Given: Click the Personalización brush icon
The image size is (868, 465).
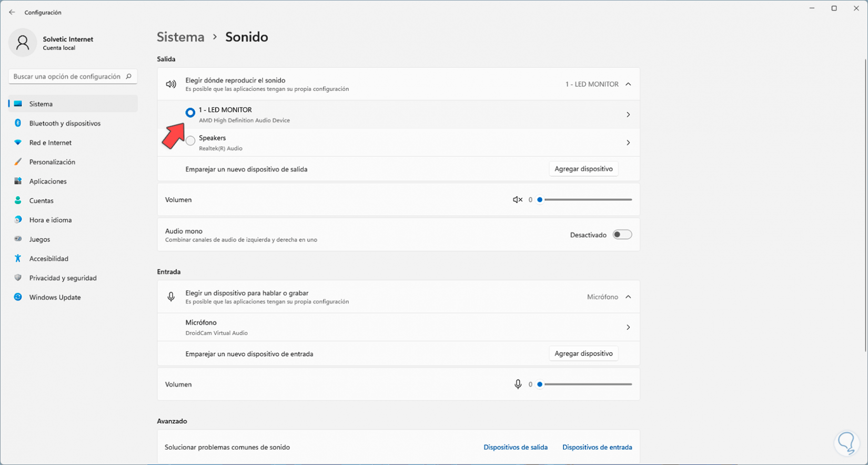Looking at the screenshot, I should tap(18, 162).
